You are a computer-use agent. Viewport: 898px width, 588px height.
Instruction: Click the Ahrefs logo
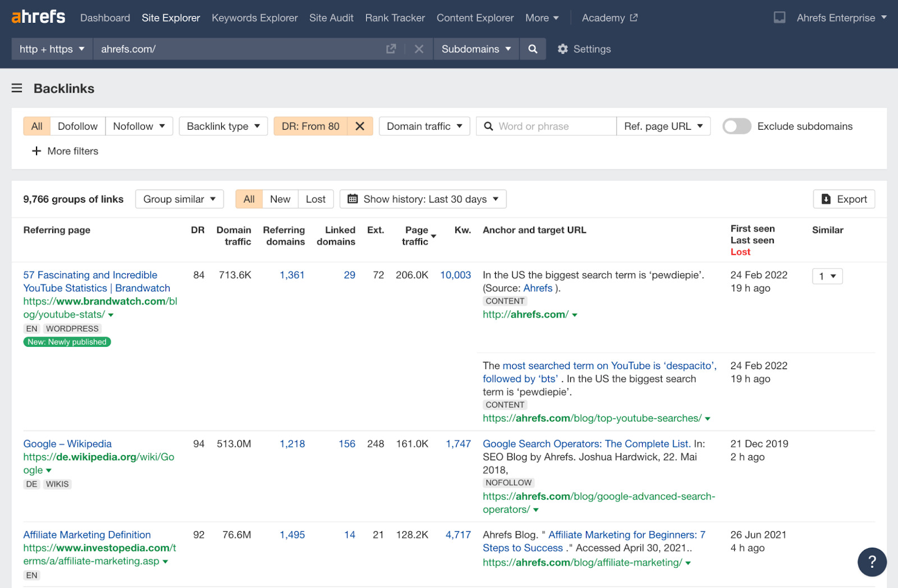(x=38, y=17)
